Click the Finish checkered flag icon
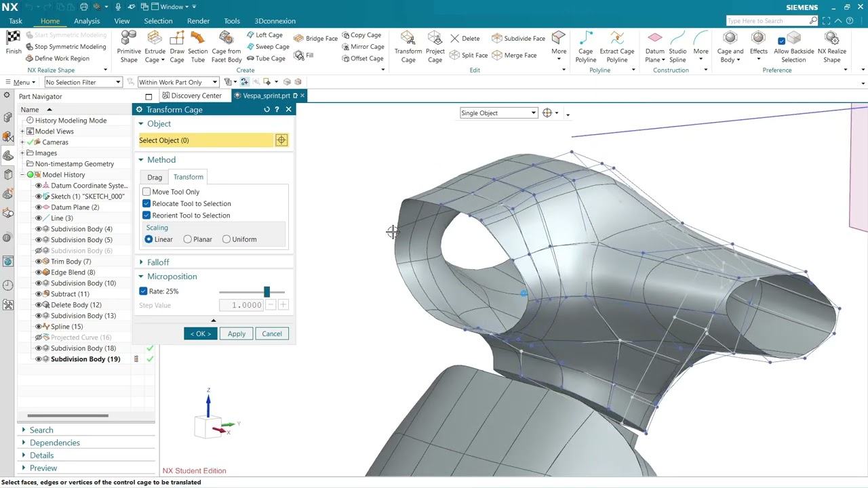 [13, 38]
